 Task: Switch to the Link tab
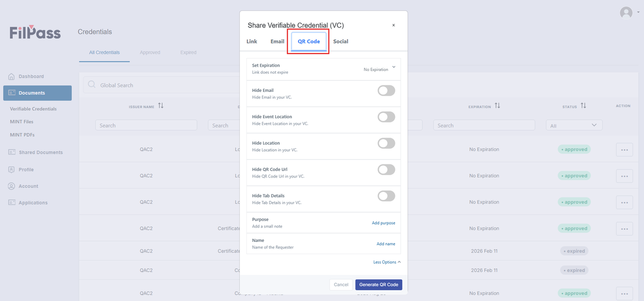pyautogui.click(x=252, y=41)
